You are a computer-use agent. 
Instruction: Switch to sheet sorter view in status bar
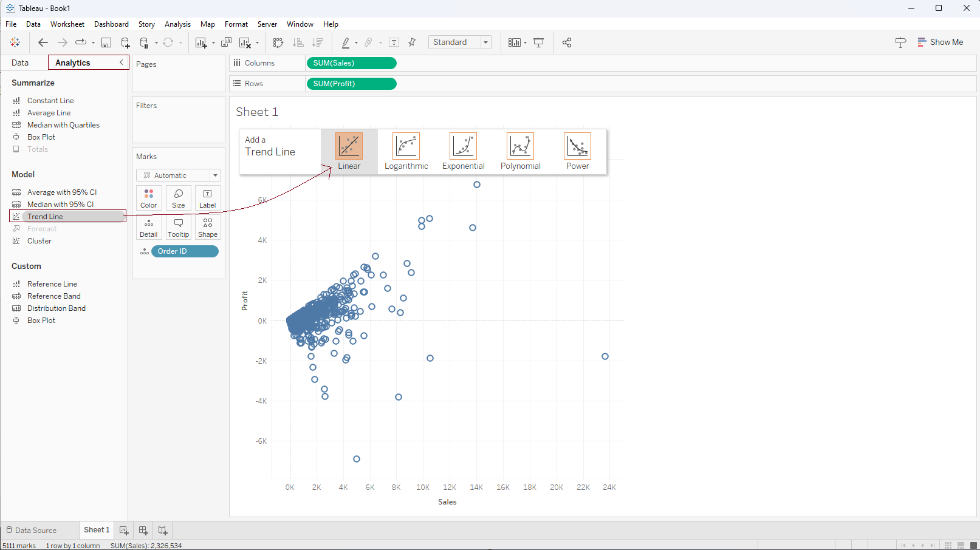[948, 545]
